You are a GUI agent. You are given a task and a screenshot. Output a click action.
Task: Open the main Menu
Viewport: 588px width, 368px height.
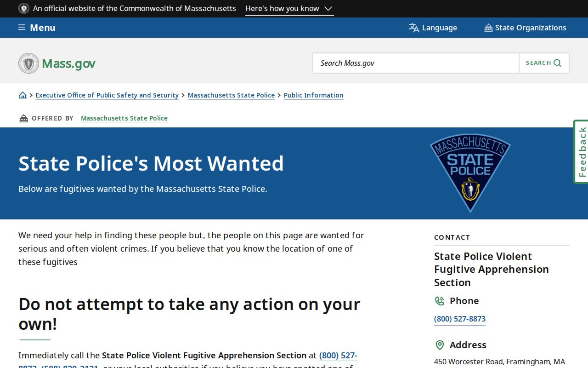pyautogui.click(x=37, y=28)
